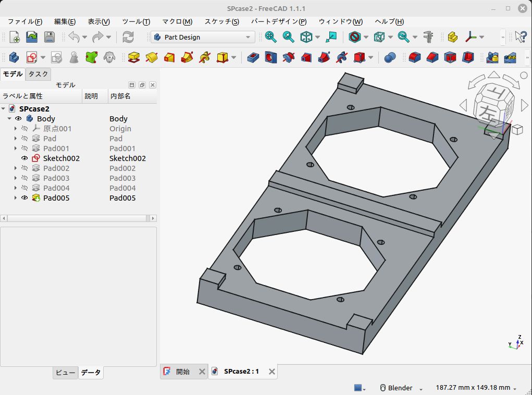Collapse the SPcase2 document tree

coord(4,108)
